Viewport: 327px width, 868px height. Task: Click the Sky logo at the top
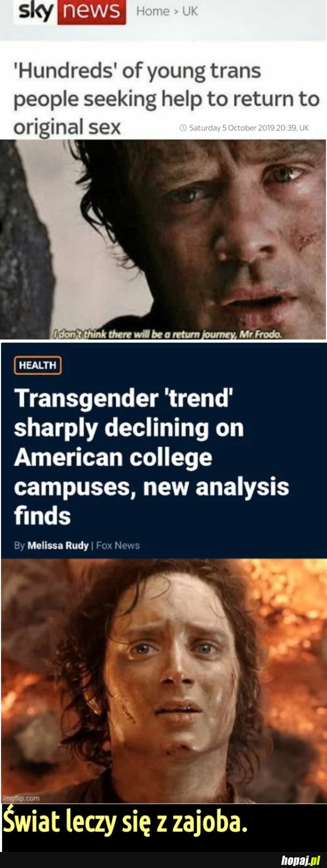click(x=35, y=11)
